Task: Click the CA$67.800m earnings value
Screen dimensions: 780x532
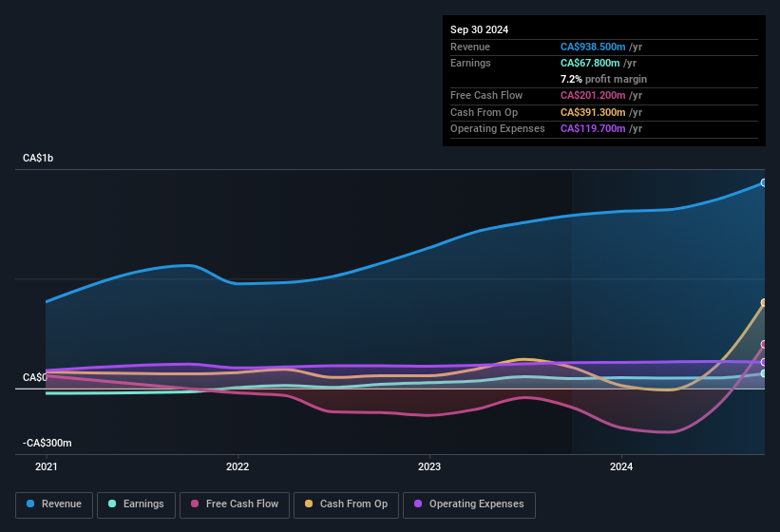Action: tap(590, 63)
